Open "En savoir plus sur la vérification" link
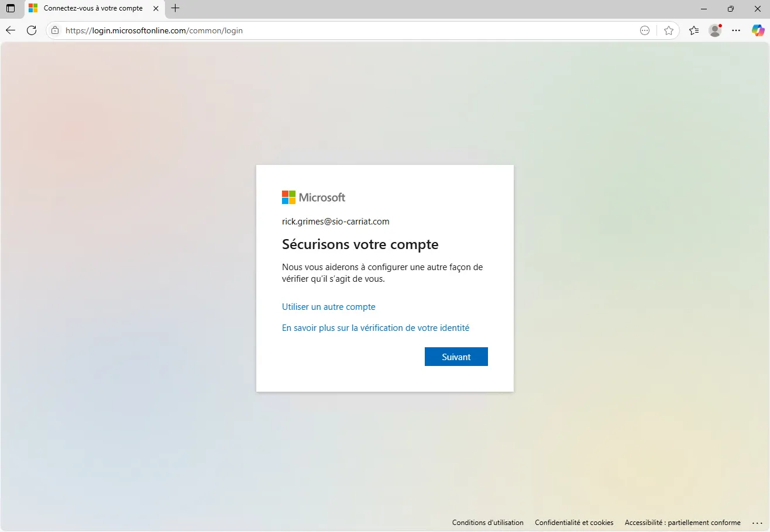770x532 pixels. pyautogui.click(x=375, y=328)
